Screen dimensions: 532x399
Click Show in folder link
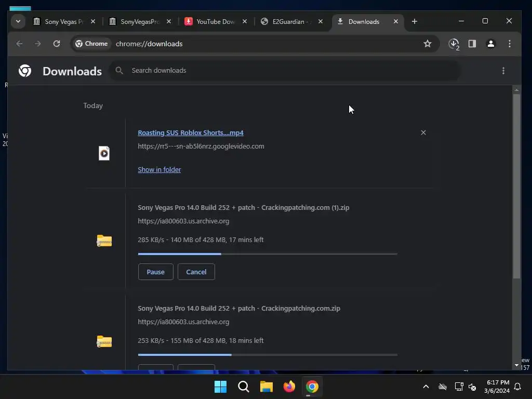click(159, 170)
